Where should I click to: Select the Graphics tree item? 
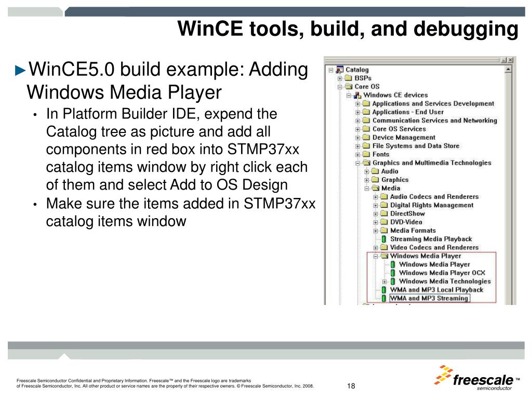point(395,180)
